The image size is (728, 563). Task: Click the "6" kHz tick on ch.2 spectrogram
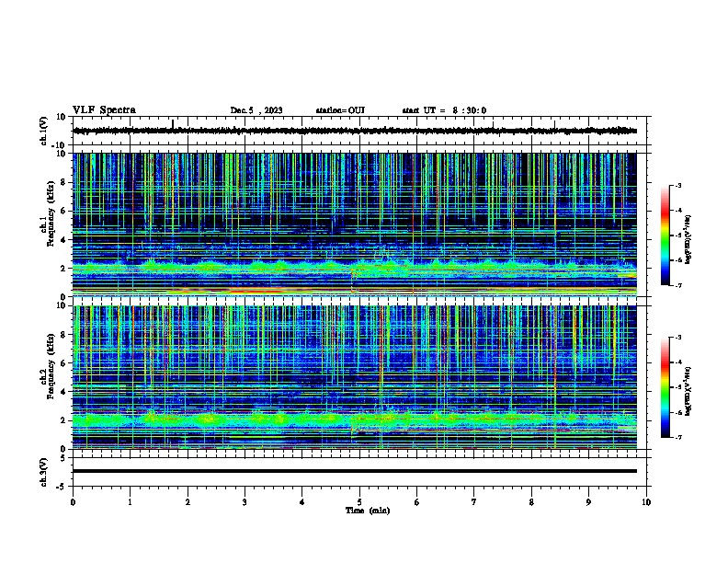pyautogui.click(x=63, y=363)
